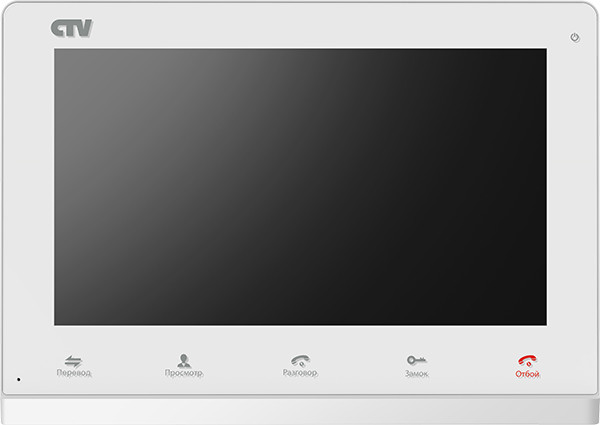The height and width of the screenshot is (425, 600).
Task: Tap the Перевод transfer arrows icon
Action: [73, 361]
